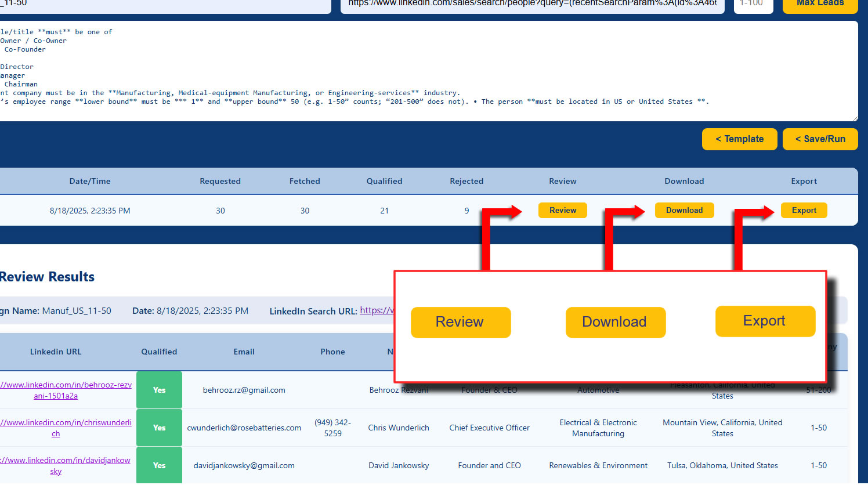Open the LinkedIn Search URL link in Review Results
This screenshot has height=485, width=868.
tap(377, 310)
